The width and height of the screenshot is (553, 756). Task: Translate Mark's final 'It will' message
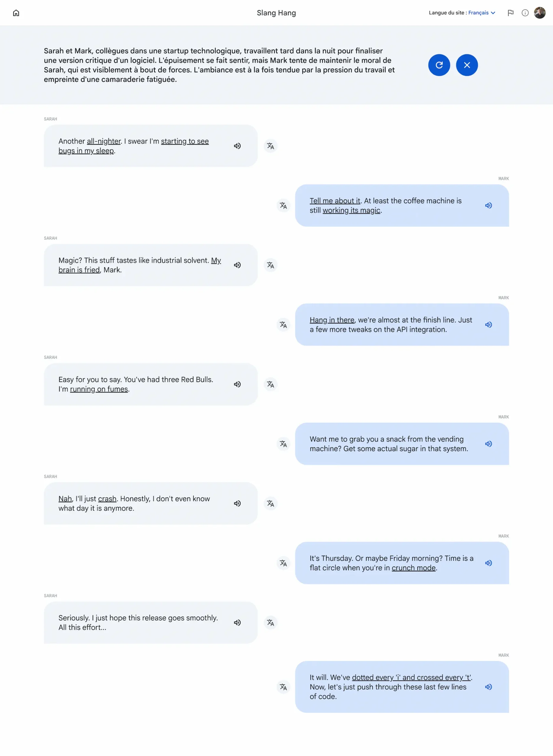coord(283,687)
